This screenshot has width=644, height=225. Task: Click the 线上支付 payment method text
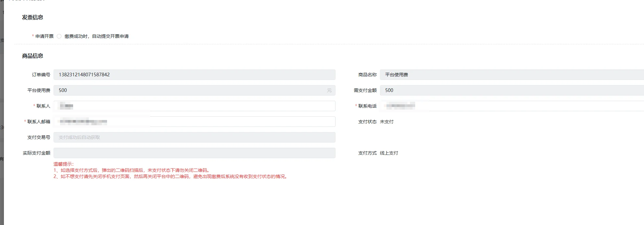389,153
